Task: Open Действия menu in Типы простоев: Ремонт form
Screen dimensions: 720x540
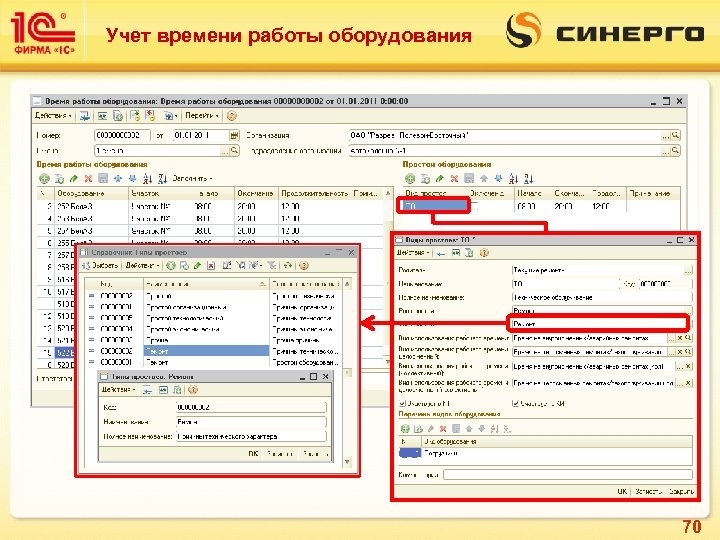Action: tap(118, 390)
